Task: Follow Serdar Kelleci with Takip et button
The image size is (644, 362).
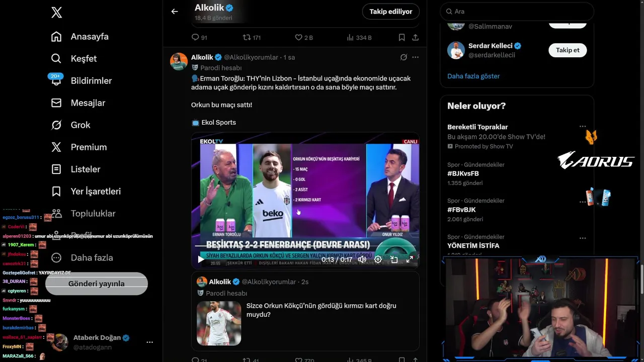Action: (568, 50)
